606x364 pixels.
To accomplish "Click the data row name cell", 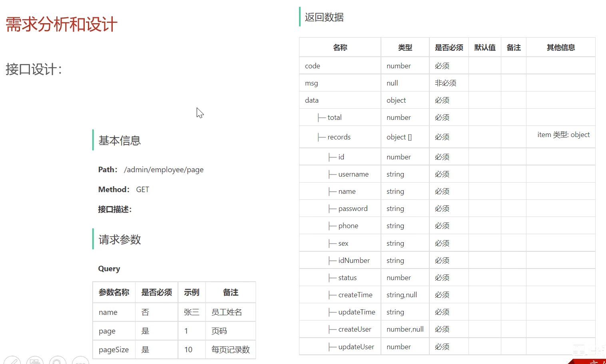I will 340,100.
